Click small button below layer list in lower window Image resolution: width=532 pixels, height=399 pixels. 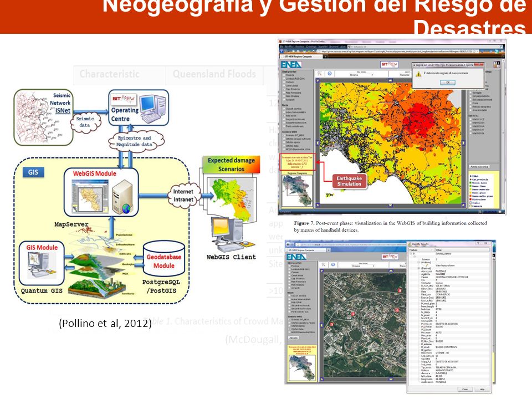tap(294, 338)
